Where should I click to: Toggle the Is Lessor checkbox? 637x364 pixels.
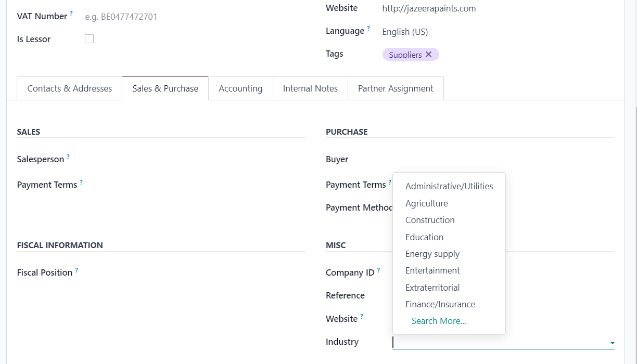(x=89, y=39)
